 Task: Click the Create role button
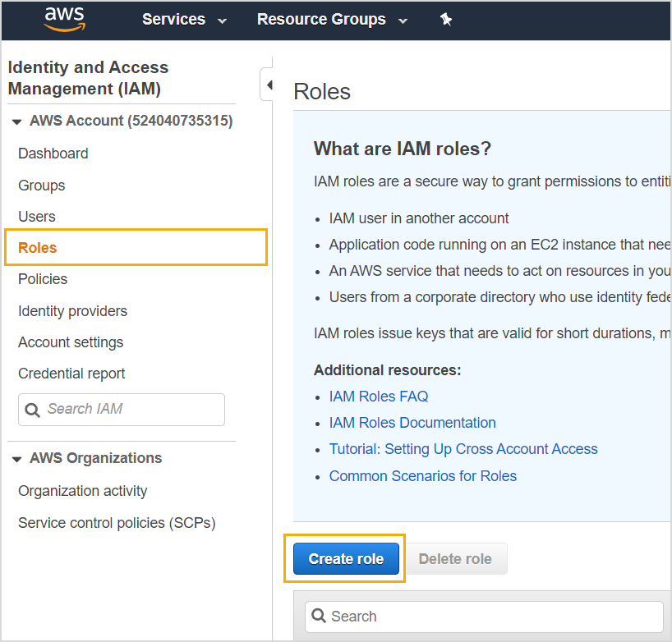coord(346,558)
